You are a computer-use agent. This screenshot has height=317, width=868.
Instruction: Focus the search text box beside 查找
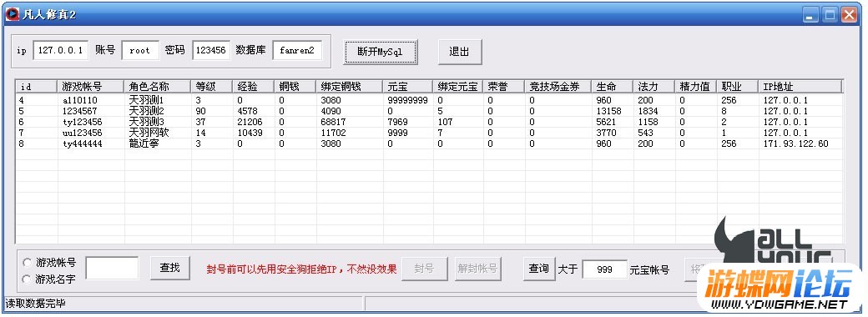(113, 269)
